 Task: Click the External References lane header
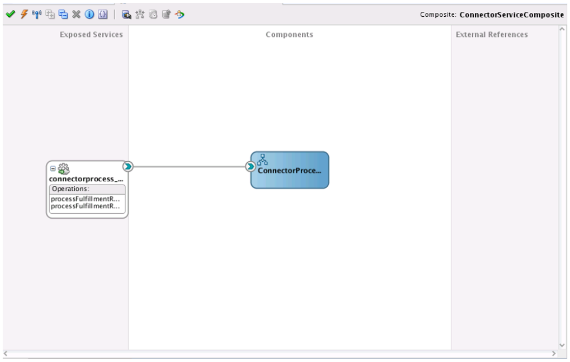pyautogui.click(x=492, y=35)
